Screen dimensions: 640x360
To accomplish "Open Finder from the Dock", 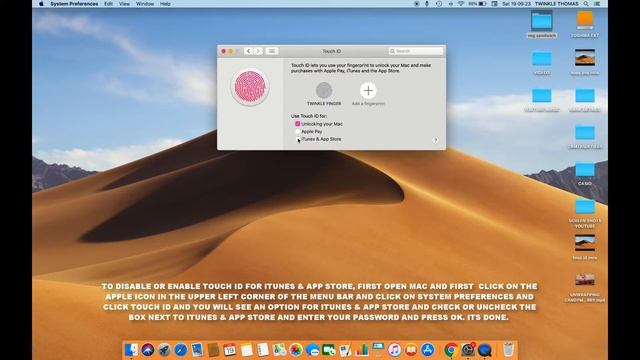I will click(x=131, y=350).
